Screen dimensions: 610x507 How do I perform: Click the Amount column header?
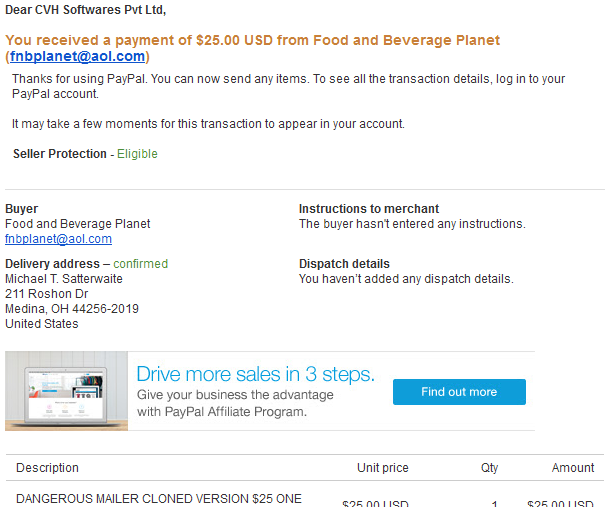tap(572, 468)
